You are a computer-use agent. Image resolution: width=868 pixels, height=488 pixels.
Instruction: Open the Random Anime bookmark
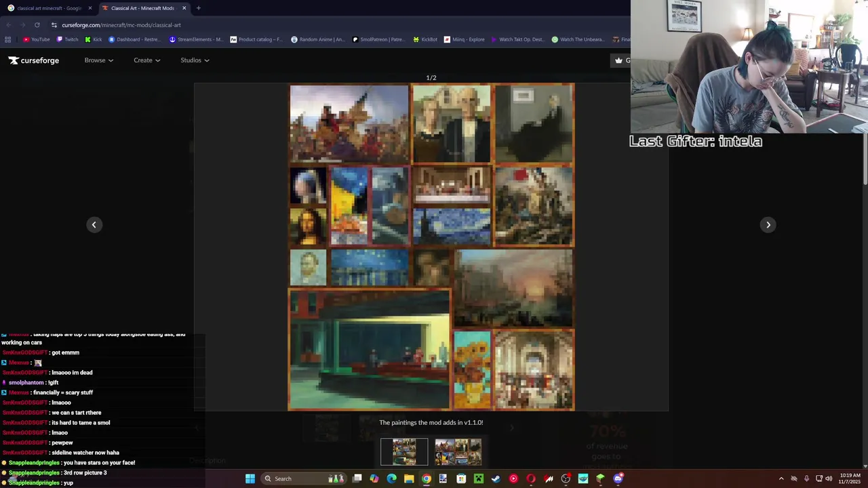click(x=317, y=39)
